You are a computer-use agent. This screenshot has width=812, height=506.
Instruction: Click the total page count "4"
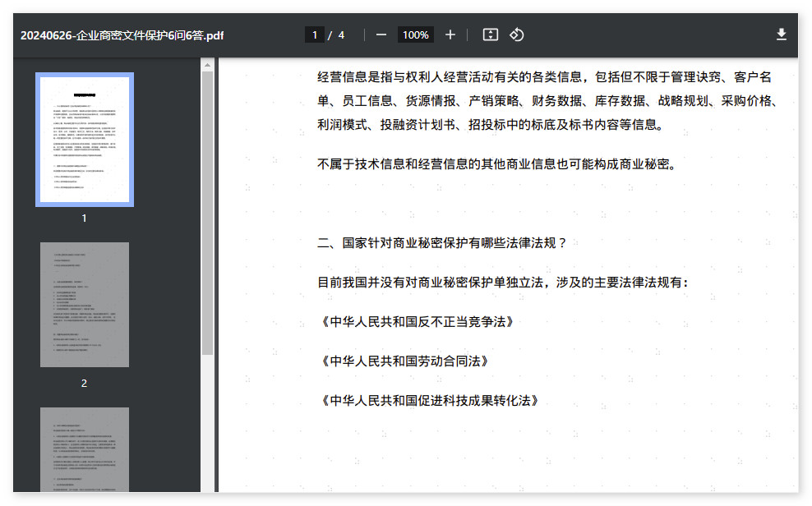tap(341, 35)
